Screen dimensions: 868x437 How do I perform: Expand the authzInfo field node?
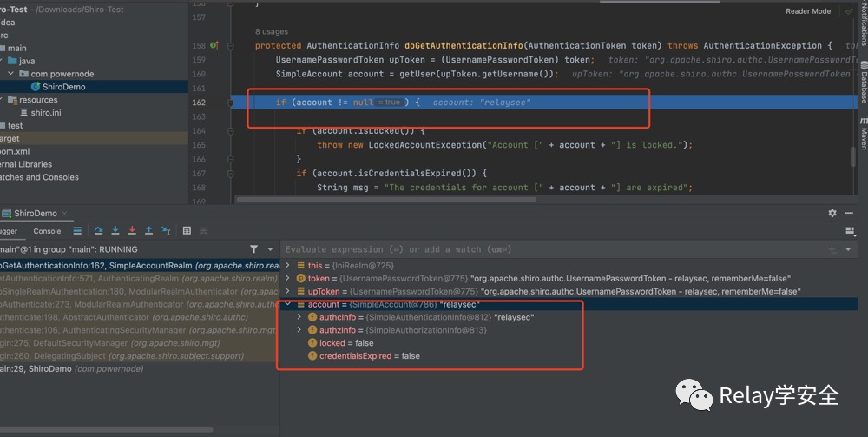[x=299, y=329]
